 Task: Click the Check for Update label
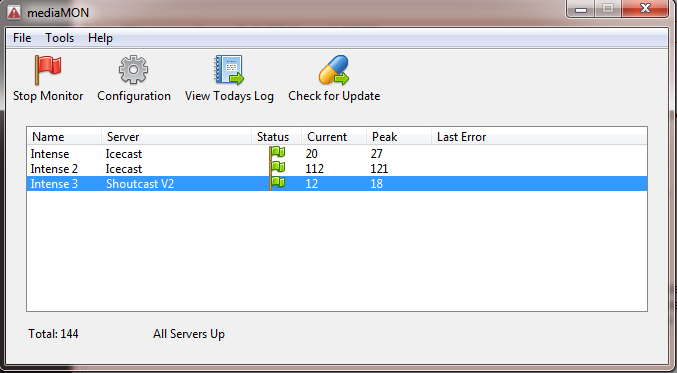[x=334, y=96]
